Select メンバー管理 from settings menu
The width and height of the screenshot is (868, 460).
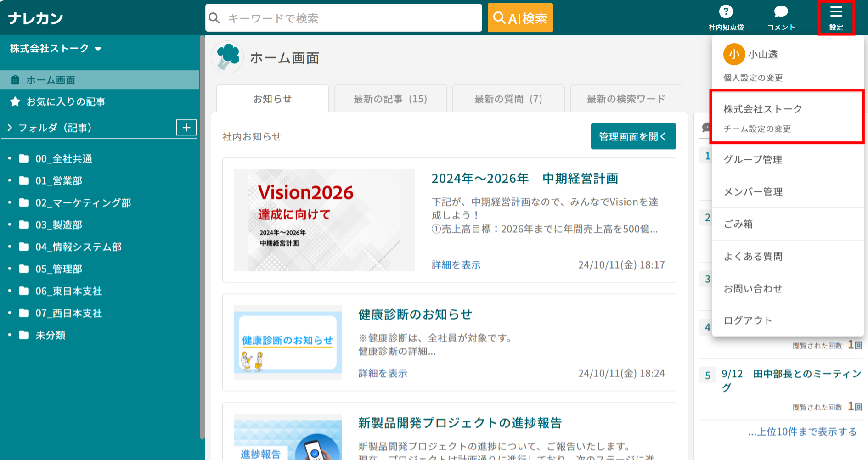753,192
